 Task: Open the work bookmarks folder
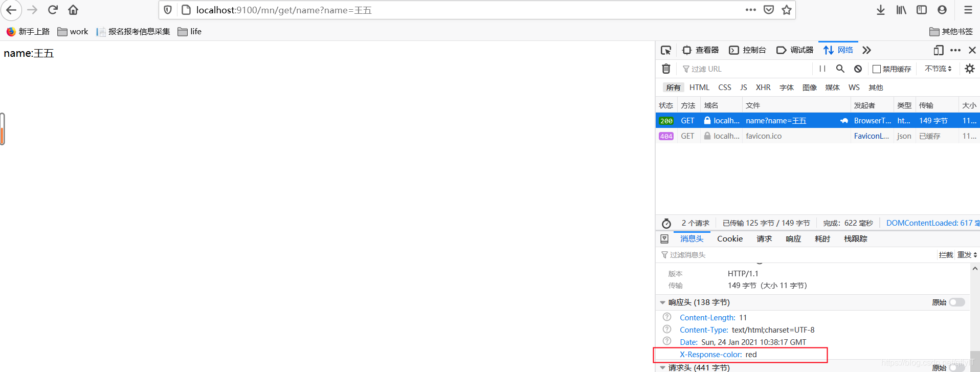tap(73, 32)
